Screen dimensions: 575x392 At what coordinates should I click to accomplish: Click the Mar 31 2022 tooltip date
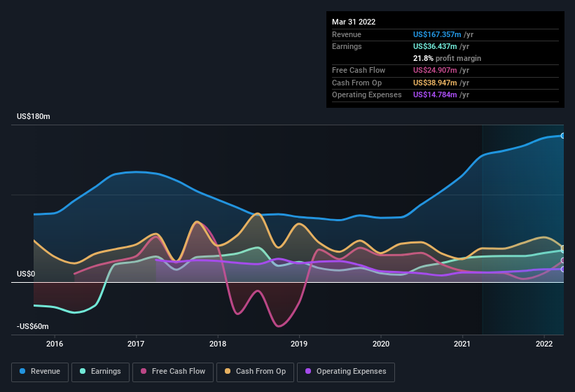pyautogui.click(x=354, y=22)
